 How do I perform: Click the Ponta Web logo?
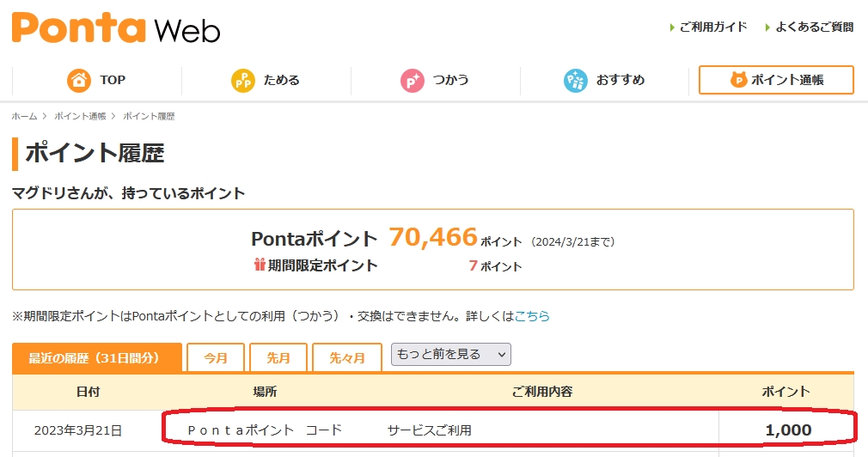point(116,27)
